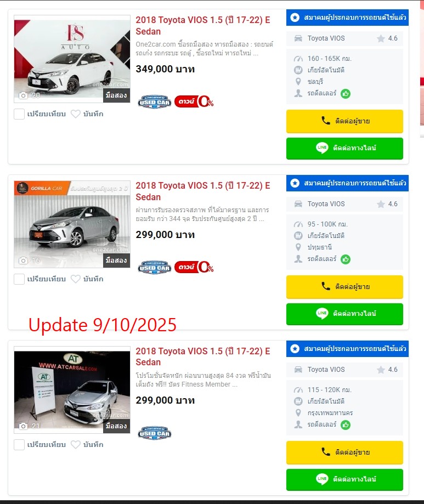Click star rating 4.6 on Pathum Thani listing
The width and height of the screenshot is (424, 504).
(x=387, y=204)
